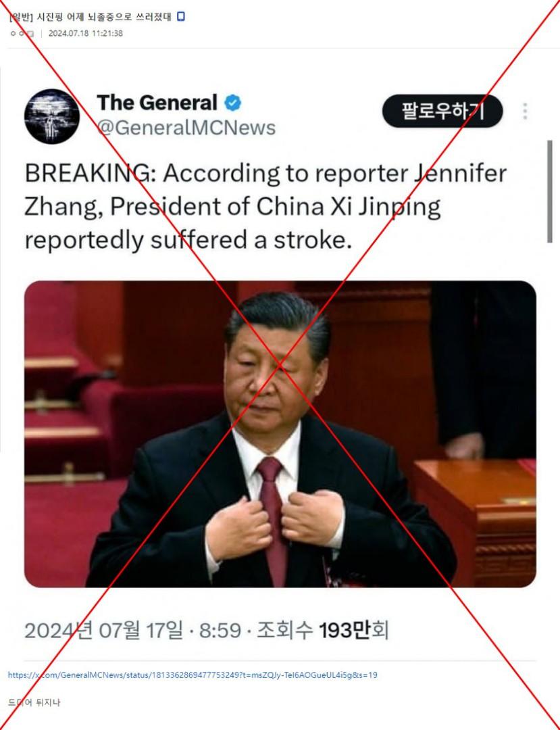Click the mobile icon beside the post title

click(x=182, y=17)
